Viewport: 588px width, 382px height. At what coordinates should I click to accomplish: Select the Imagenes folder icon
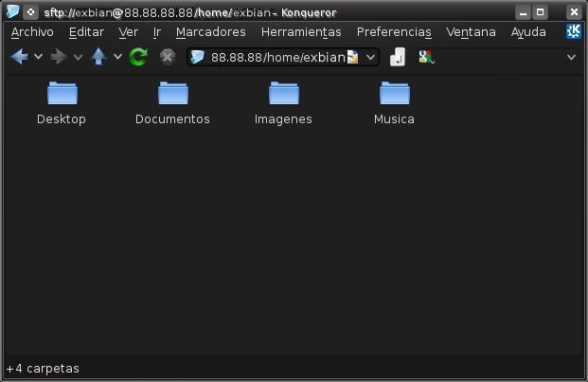[284, 93]
